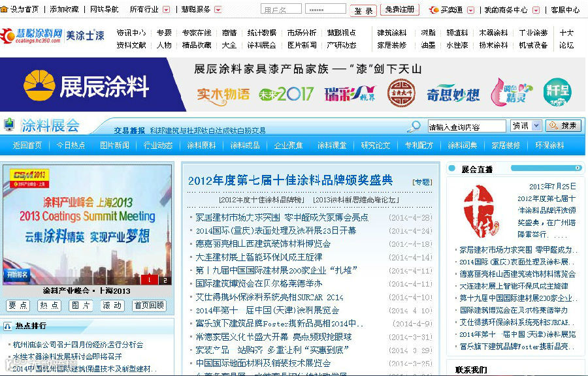
Task: Click the 热点排行 section icon
Action: click(7, 326)
